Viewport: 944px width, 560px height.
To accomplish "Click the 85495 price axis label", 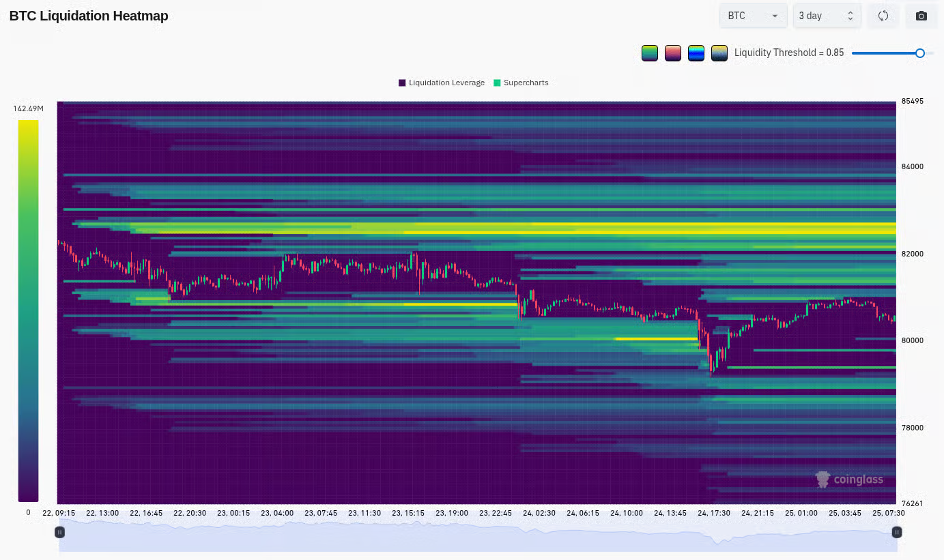I will pyautogui.click(x=913, y=101).
